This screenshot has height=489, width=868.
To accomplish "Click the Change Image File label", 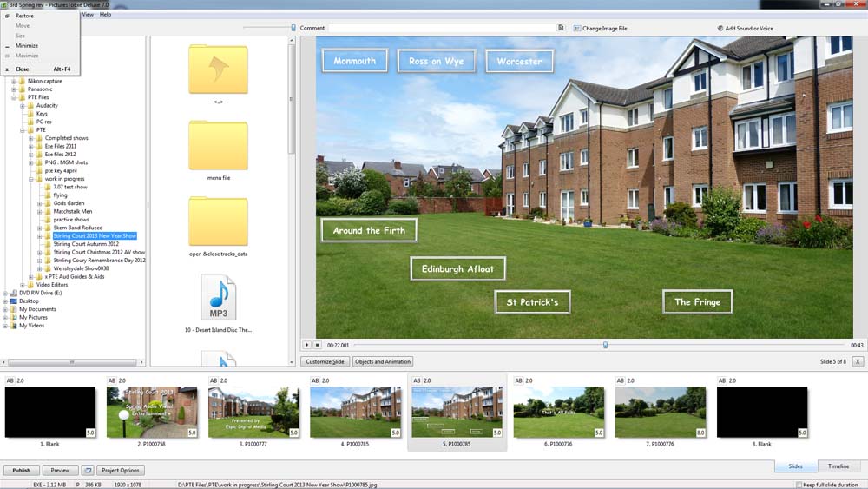I will point(604,29).
